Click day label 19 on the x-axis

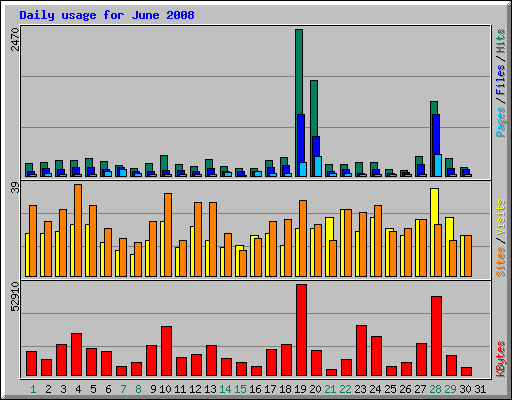coord(300,389)
